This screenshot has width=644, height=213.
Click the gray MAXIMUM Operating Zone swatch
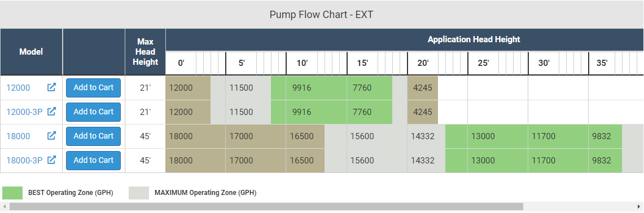click(139, 193)
